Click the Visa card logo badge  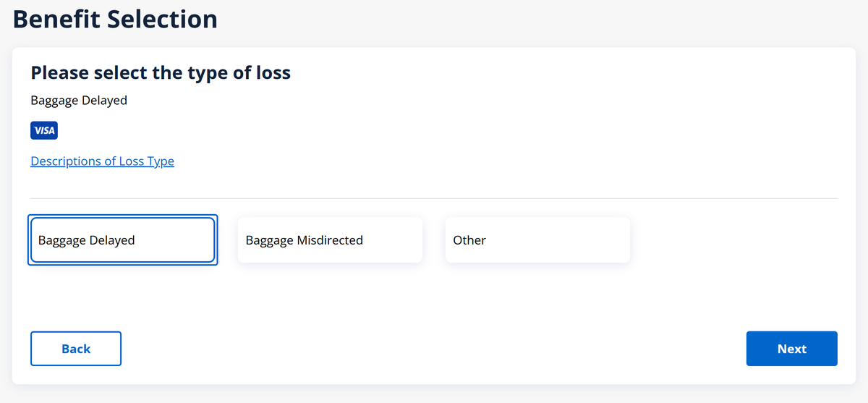pyautogui.click(x=44, y=131)
